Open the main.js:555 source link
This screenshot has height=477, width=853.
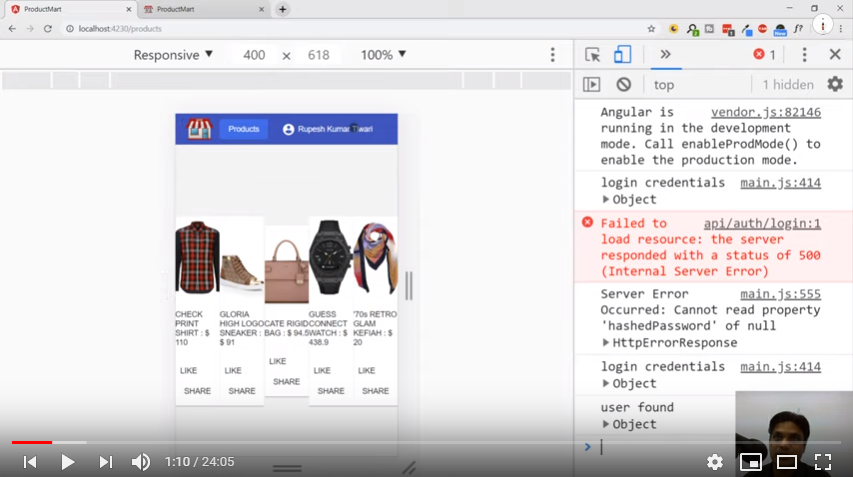pos(780,294)
